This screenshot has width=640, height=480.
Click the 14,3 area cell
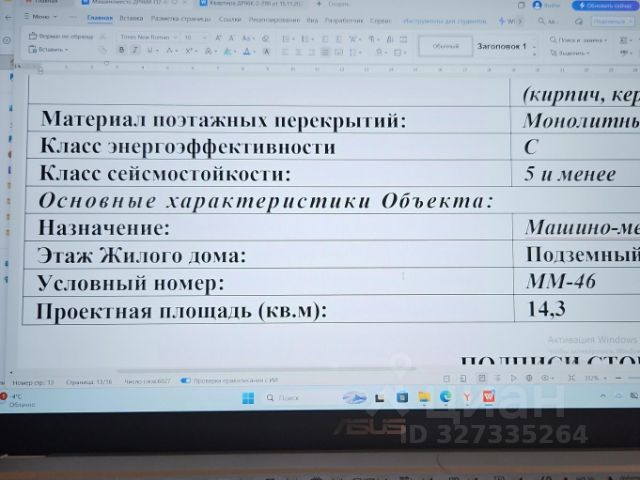(x=577, y=309)
